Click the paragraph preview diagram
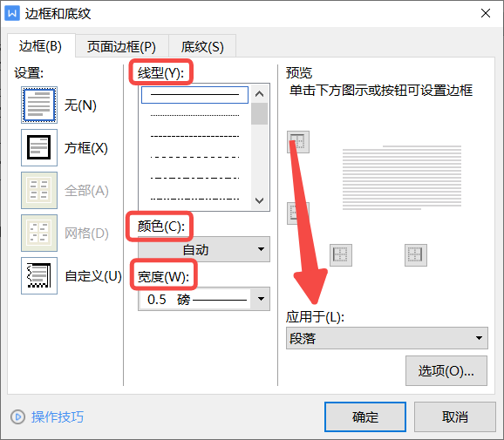This screenshot has width=504, height=440. (x=402, y=178)
